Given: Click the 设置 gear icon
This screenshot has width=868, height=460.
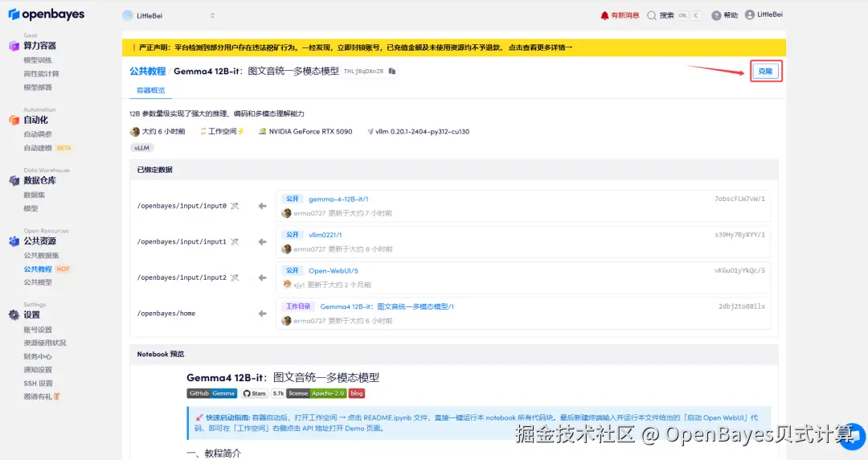Looking at the screenshot, I should coord(14,314).
